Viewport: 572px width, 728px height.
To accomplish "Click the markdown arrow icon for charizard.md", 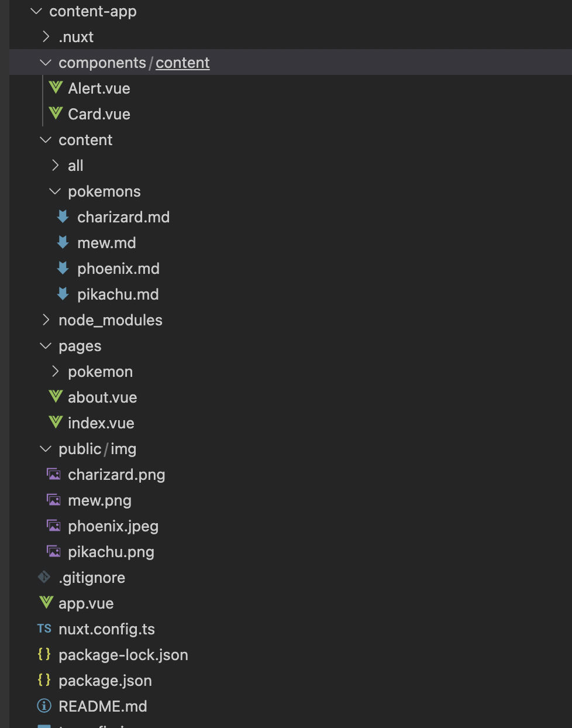I will pyautogui.click(x=63, y=217).
